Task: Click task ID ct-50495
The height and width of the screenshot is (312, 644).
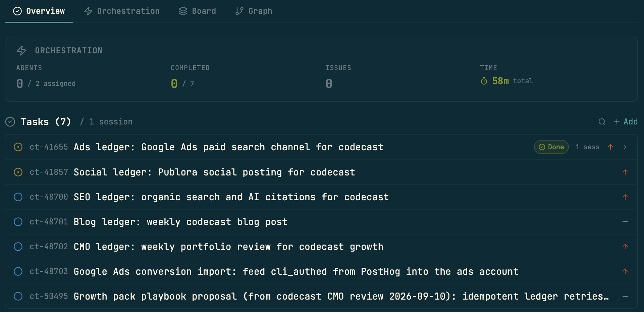Action: tap(49, 296)
